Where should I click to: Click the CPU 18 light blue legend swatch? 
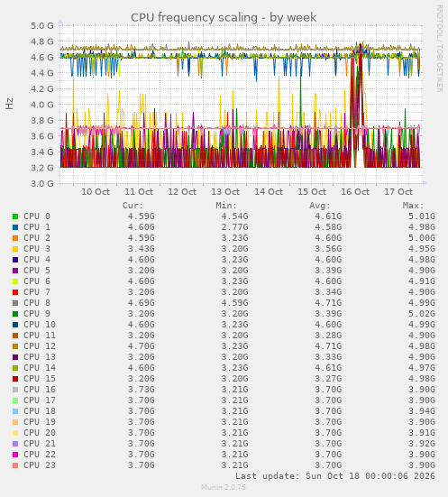pyautogui.click(x=15, y=411)
